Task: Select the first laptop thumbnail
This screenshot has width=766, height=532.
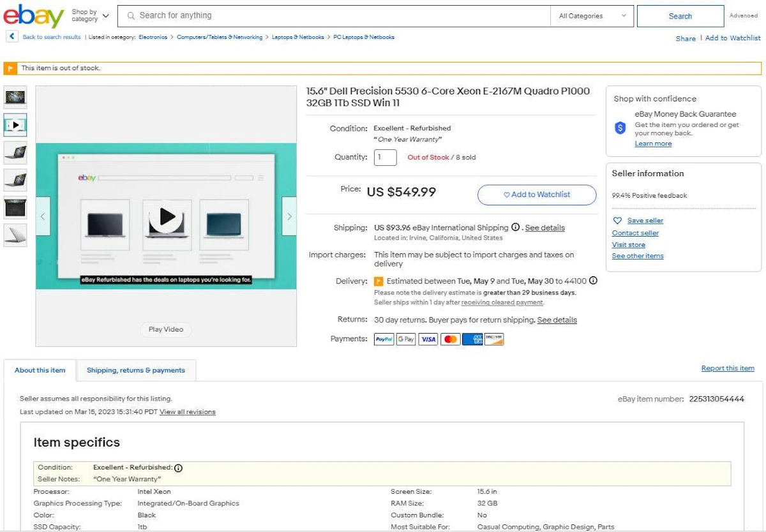Action: [x=15, y=98]
